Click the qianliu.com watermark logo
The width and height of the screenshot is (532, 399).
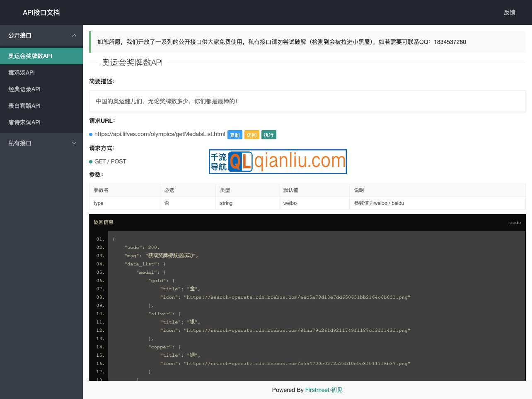tap(278, 162)
